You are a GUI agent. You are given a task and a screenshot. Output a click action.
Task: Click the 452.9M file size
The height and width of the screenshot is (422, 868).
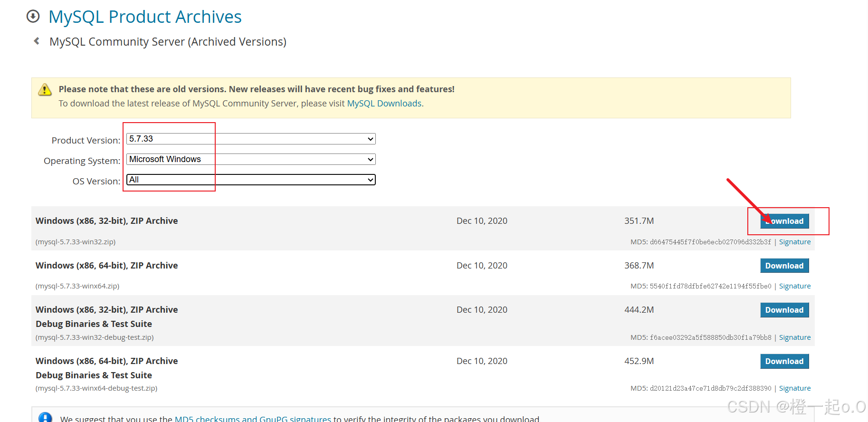pos(639,361)
